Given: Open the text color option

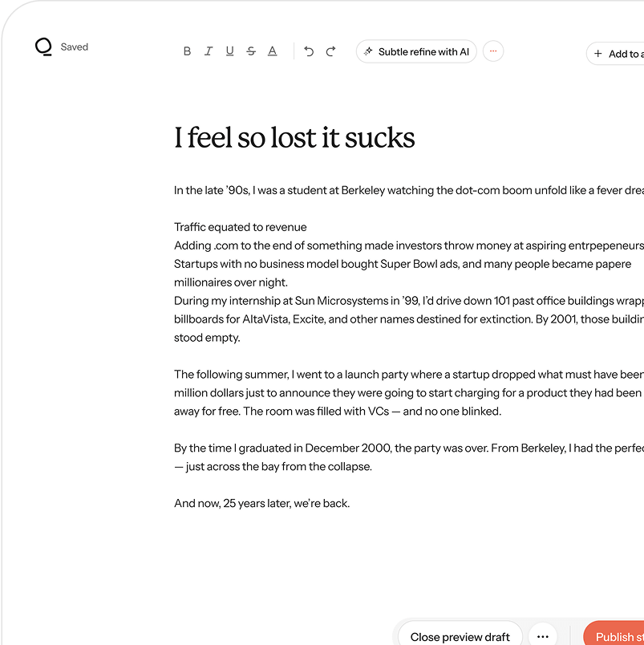Looking at the screenshot, I should click(x=273, y=51).
